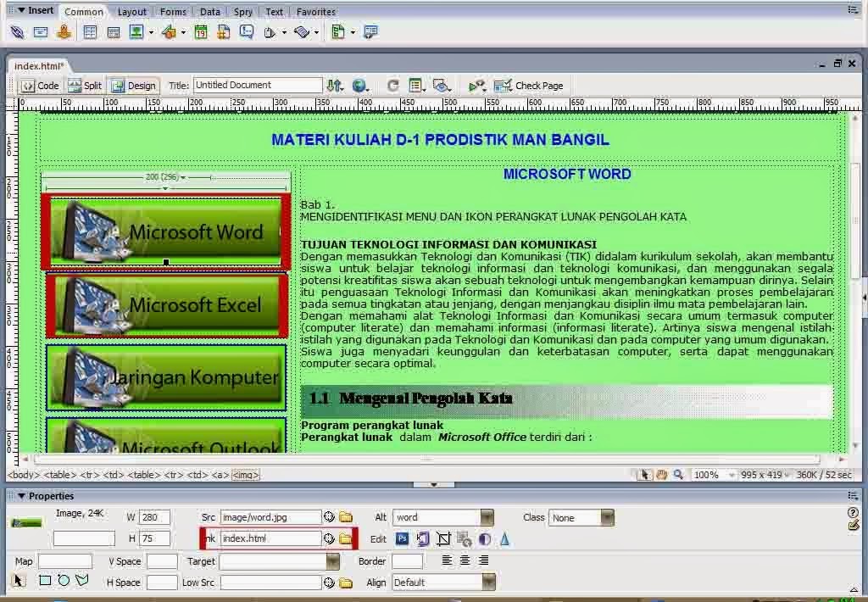868x602 pixels.
Task: Apply Sharpen to the image
Action: [x=504, y=538]
